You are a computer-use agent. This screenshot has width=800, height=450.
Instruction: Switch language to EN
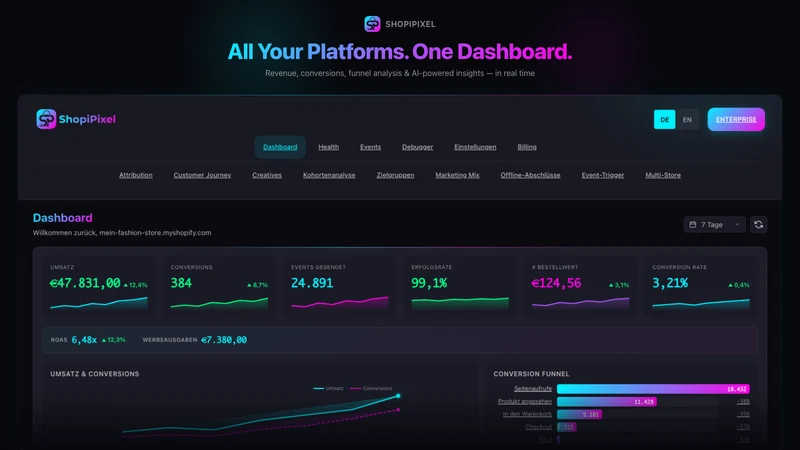pos(687,119)
